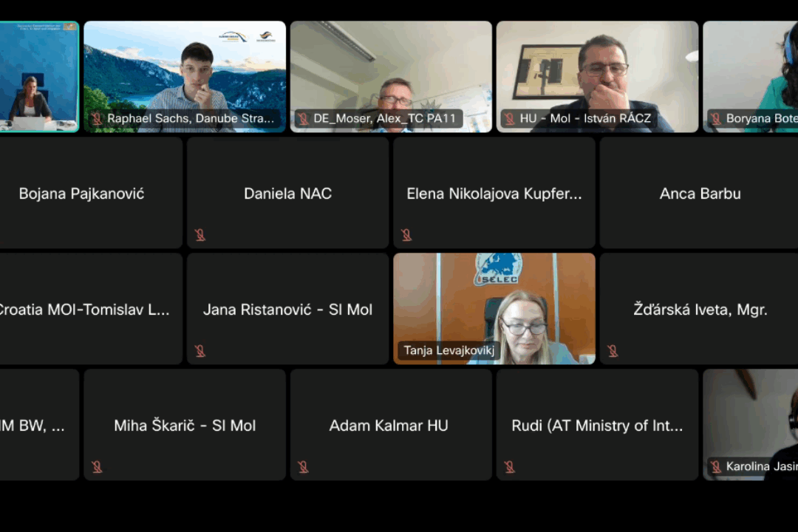Click Tanja Levajkovikj name label
The height and width of the screenshot is (532, 798).
click(449, 350)
